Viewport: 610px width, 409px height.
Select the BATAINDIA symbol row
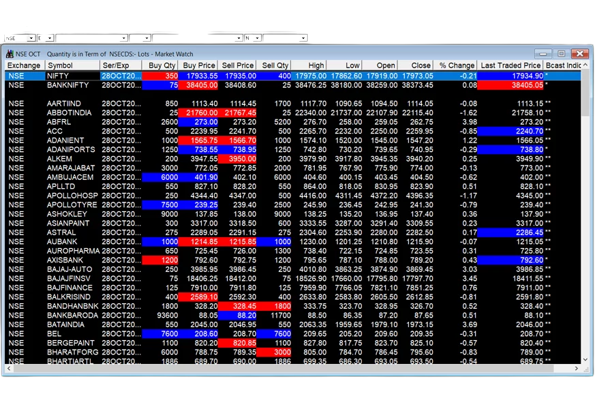click(x=293, y=325)
